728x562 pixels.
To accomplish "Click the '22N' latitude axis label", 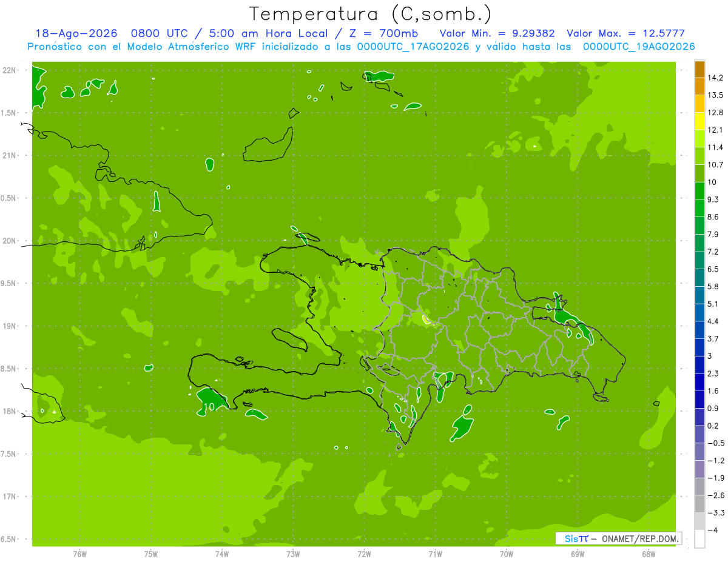I will pyautogui.click(x=9, y=70).
